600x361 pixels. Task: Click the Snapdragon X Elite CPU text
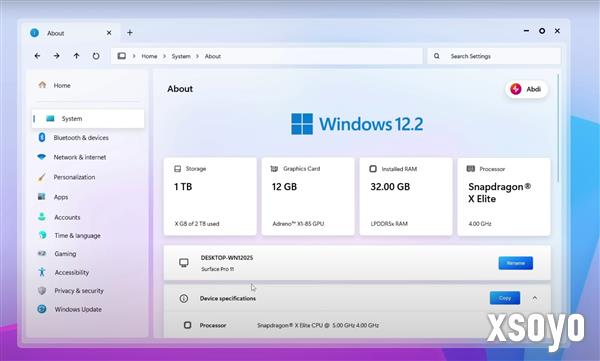pos(318,325)
